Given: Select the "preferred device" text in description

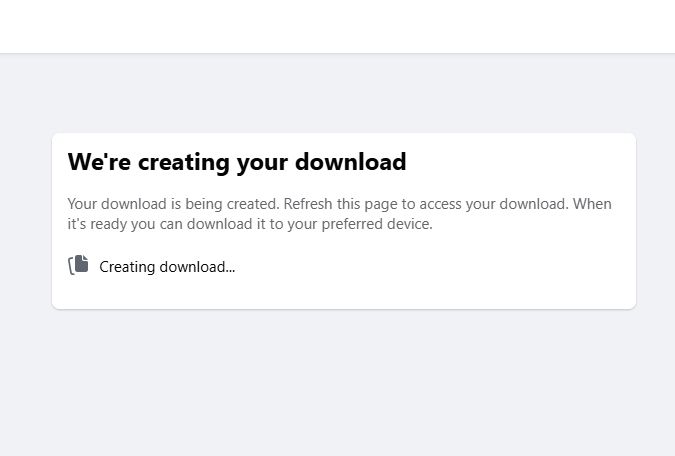Looking at the screenshot, I should coord(376,224).
